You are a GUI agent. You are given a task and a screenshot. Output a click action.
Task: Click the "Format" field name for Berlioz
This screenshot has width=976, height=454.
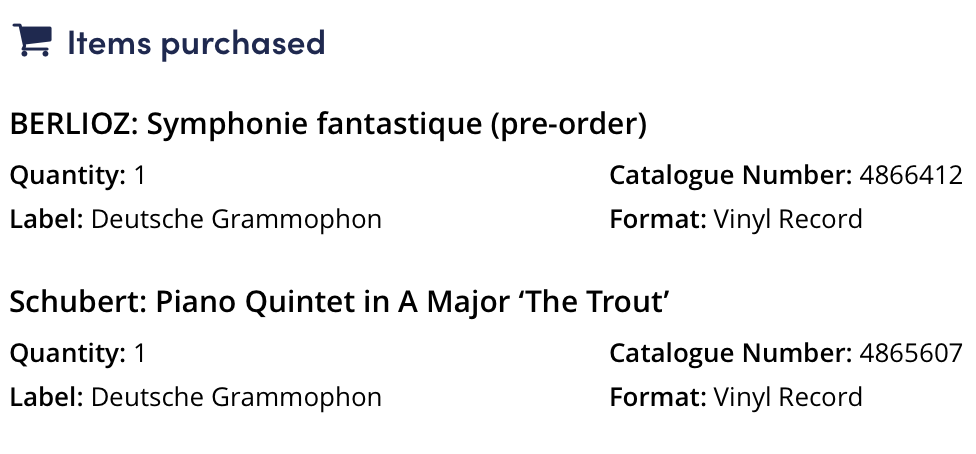pos(658,219)
